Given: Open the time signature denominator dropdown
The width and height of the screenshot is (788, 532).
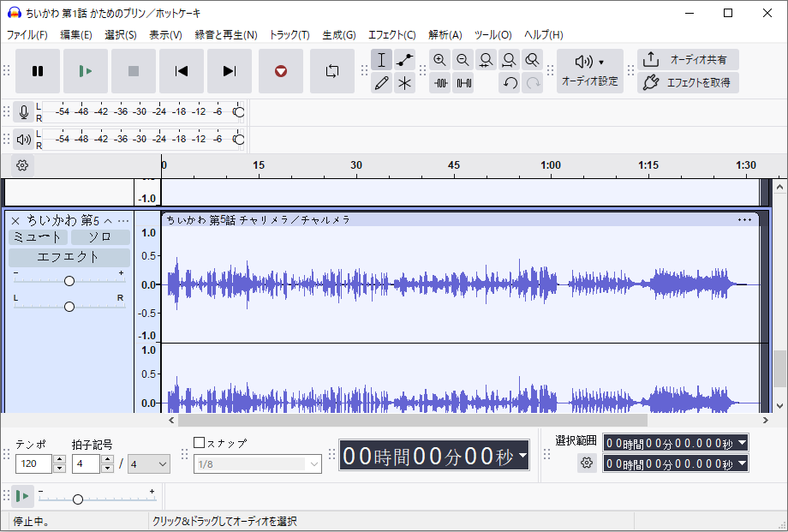Looking at the screenshot, I should coord(149,463).
